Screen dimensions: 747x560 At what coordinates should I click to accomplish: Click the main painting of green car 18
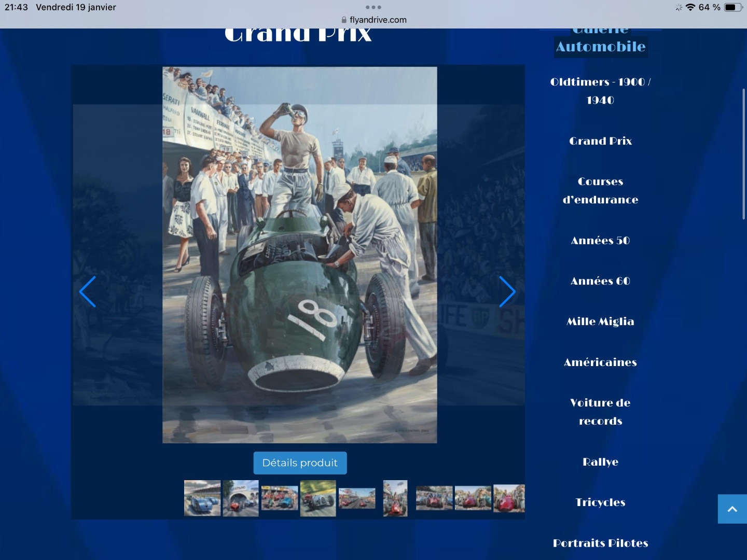pyautogui.click(x=300, y=255)
